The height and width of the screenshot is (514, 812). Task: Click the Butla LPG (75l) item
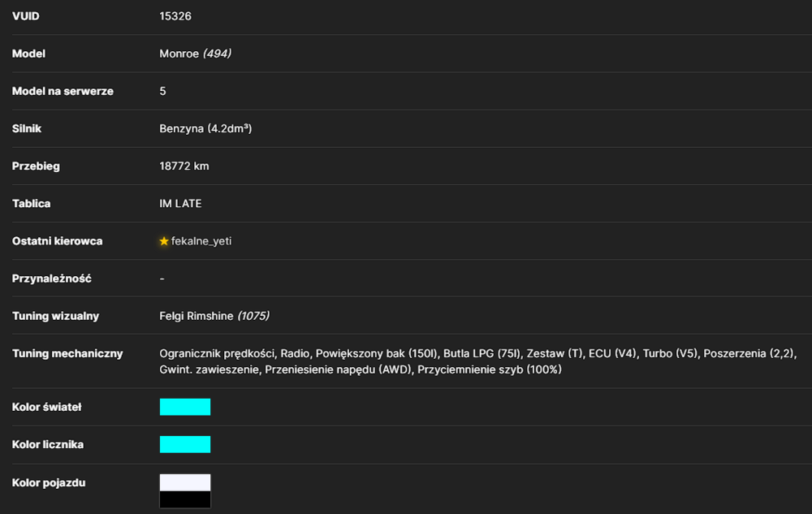482,353
